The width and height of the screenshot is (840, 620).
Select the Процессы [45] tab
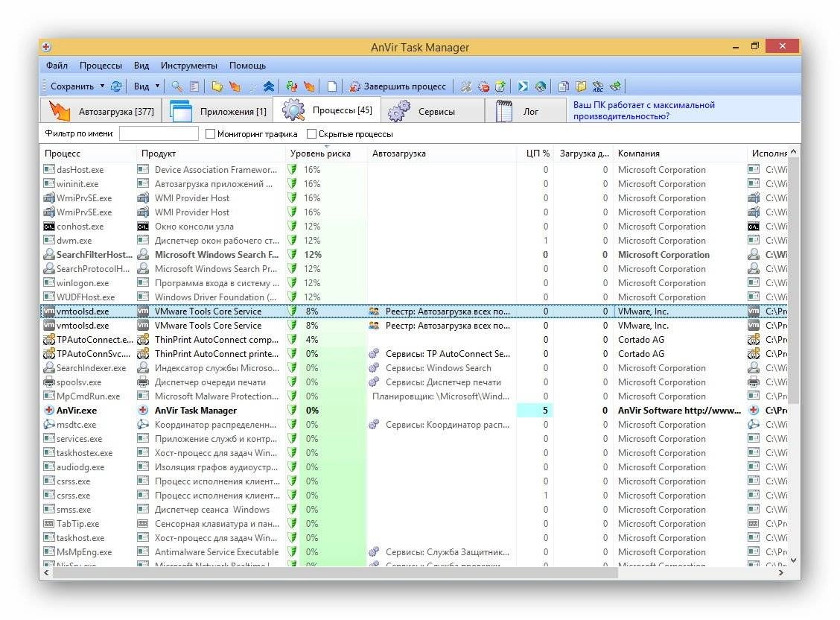(328, 110)
